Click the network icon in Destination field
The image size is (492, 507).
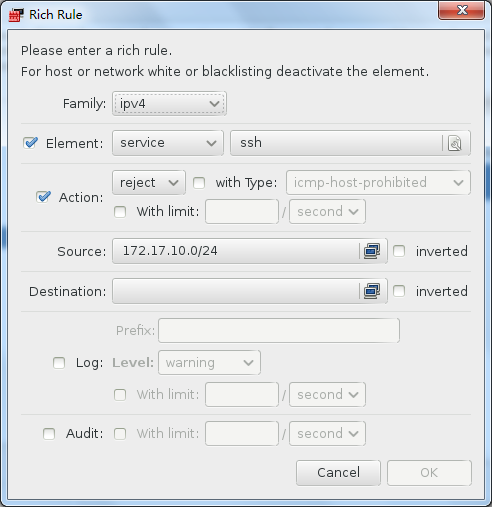(x=372, y=291)
